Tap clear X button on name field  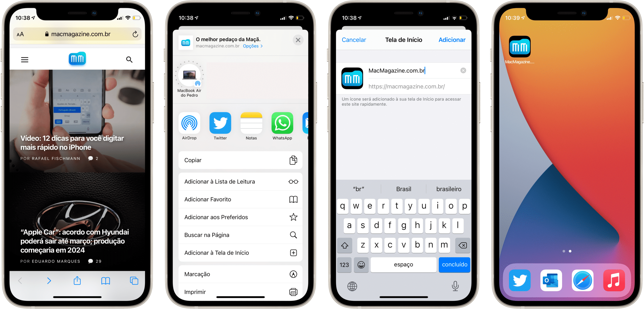coord(463,71)
